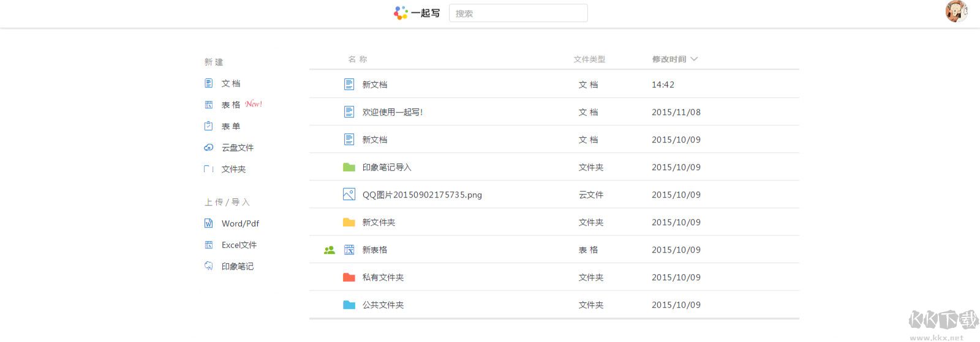Click 云文件 type cell
This screenshot has height=342, width=980.
(x=591, y=195)
